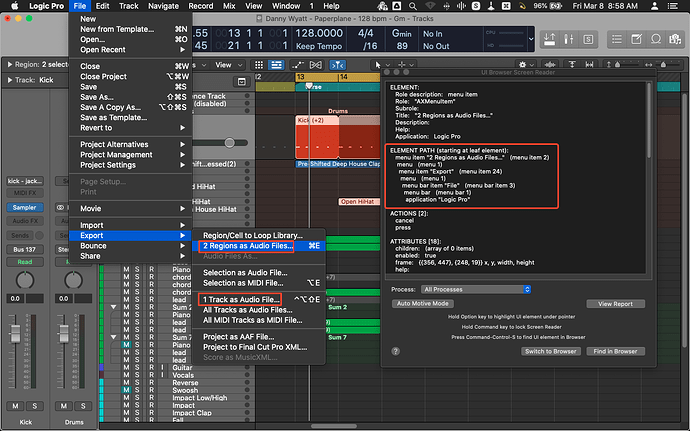Open the All Processes dropdown
690x431 pixels.
coord(476,289)
